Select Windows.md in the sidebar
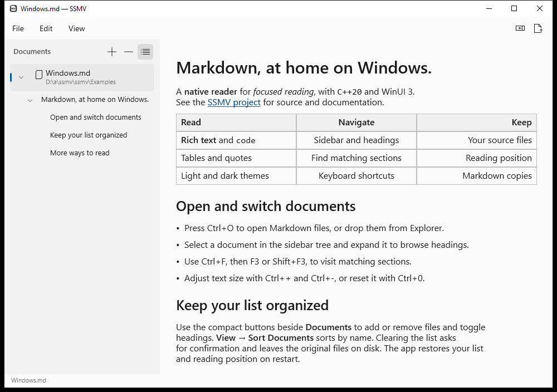The image size is (557, 392). 82,77
